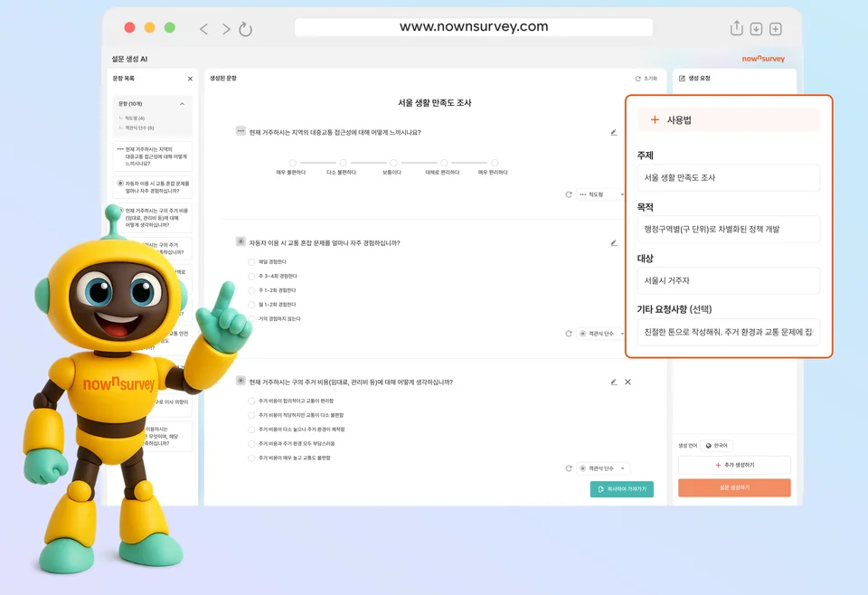Reload the page with the refresh icon
This screenshot has height=595, width=868.
[245, 29]
